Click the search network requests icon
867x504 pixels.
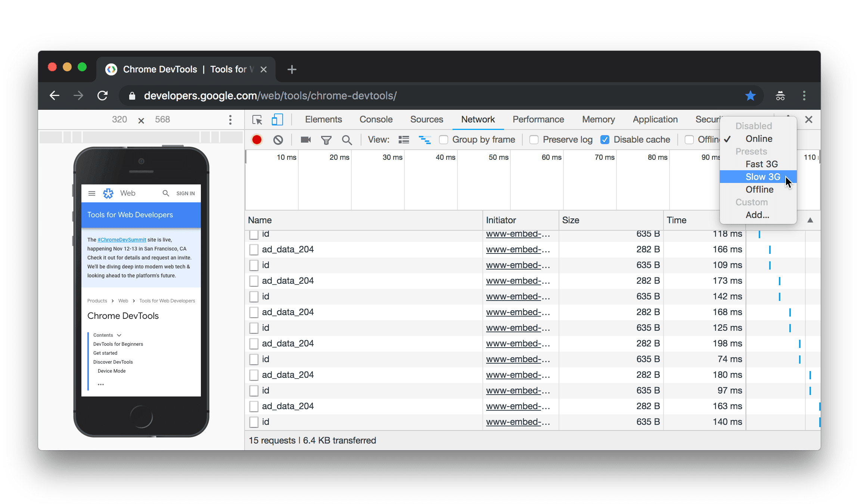click(x=347, y=139)
